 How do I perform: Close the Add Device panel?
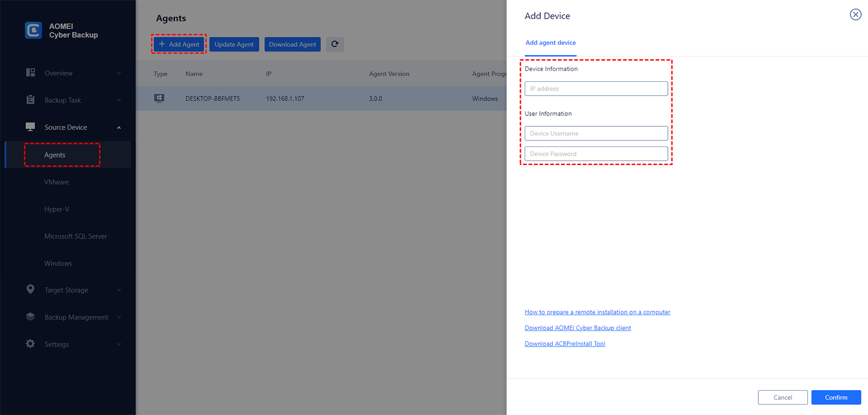pos(856,15)
